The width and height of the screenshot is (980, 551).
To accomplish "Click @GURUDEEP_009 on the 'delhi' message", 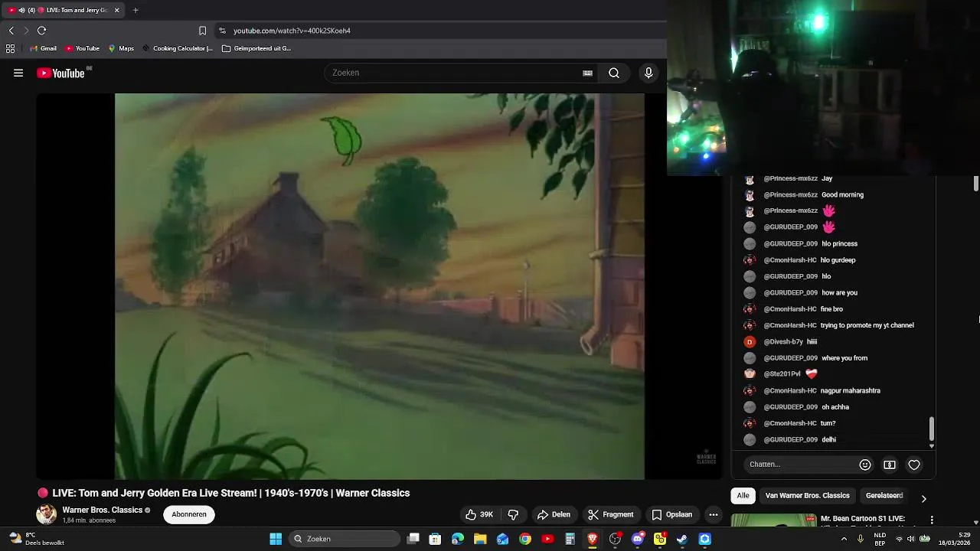I will pyautogui.click(x=791, y=440).
